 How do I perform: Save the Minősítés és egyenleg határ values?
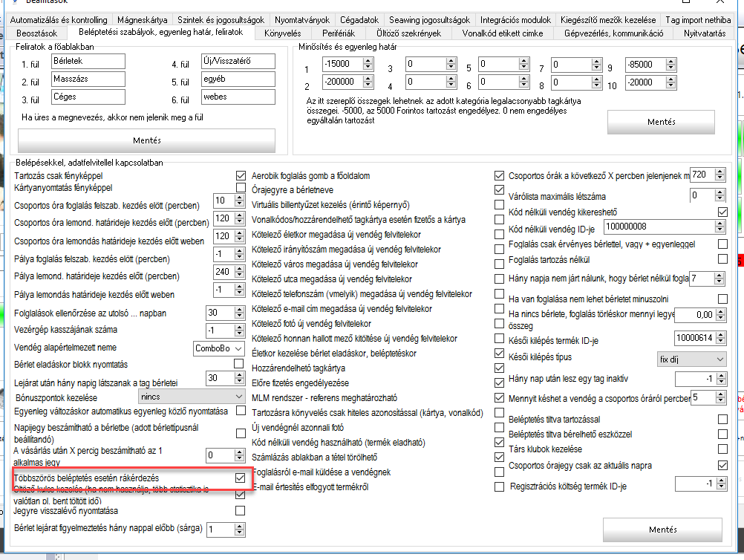[x=661, y=122]
